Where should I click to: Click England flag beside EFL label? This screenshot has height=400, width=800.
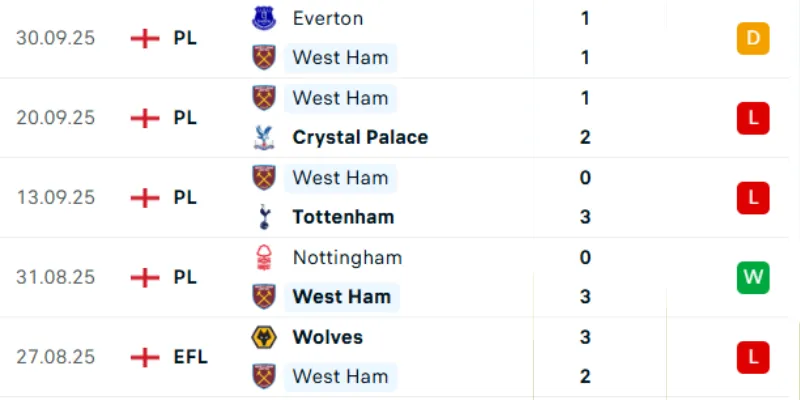click(145, 357)
